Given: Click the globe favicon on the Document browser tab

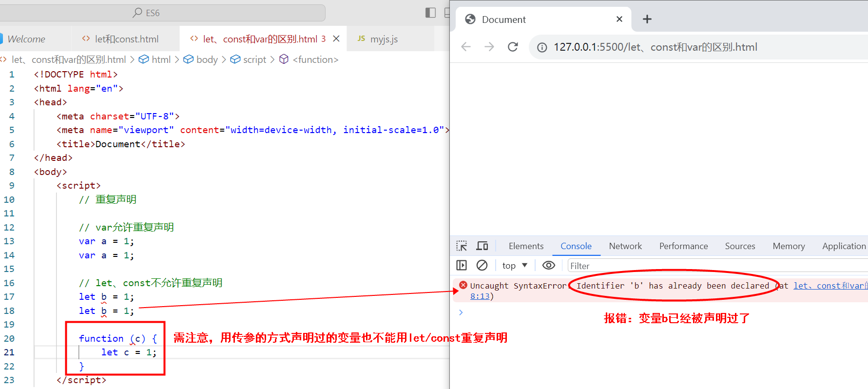Looking at the screenshot, I should 470,19.
